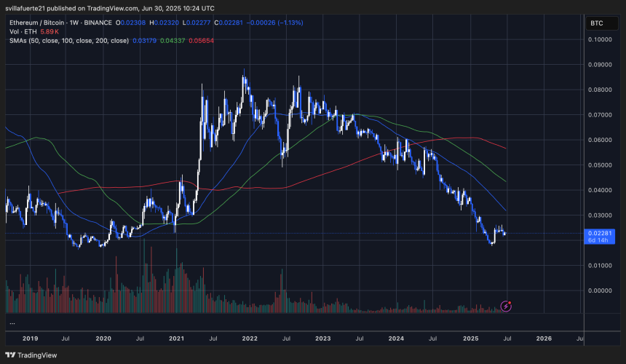Click the high price value H0.02320
The image size is (626, 364).
pos(164,23)
